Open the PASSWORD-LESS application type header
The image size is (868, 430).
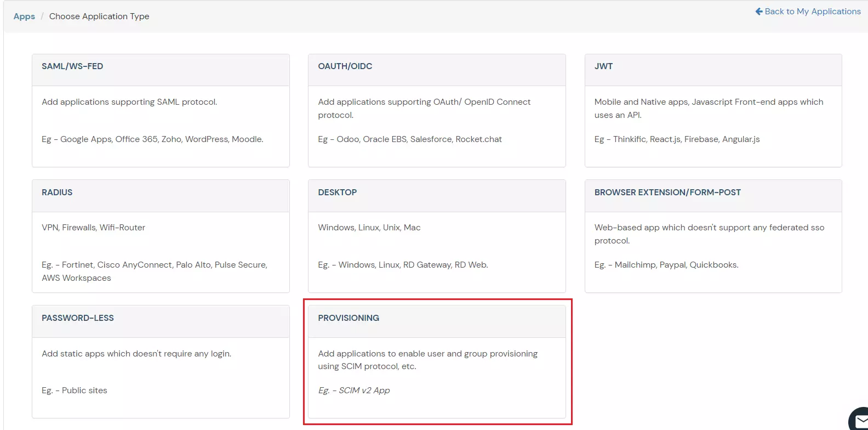pos(78,318)
